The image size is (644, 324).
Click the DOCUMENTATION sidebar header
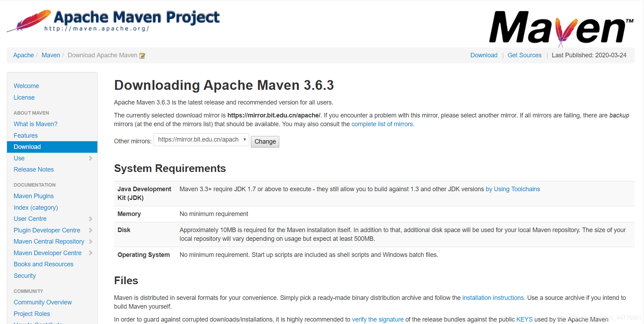pos(35,185)
